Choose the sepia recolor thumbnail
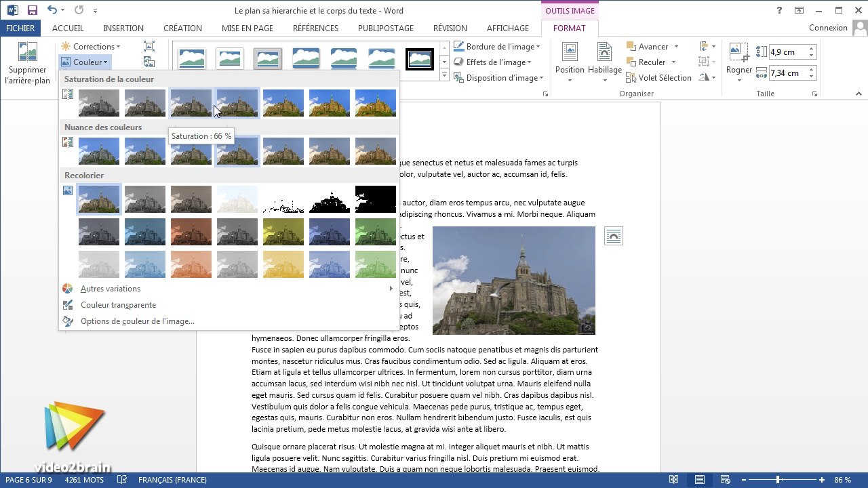This screenshot has height=488, width=868. click(x=191, y=199)
